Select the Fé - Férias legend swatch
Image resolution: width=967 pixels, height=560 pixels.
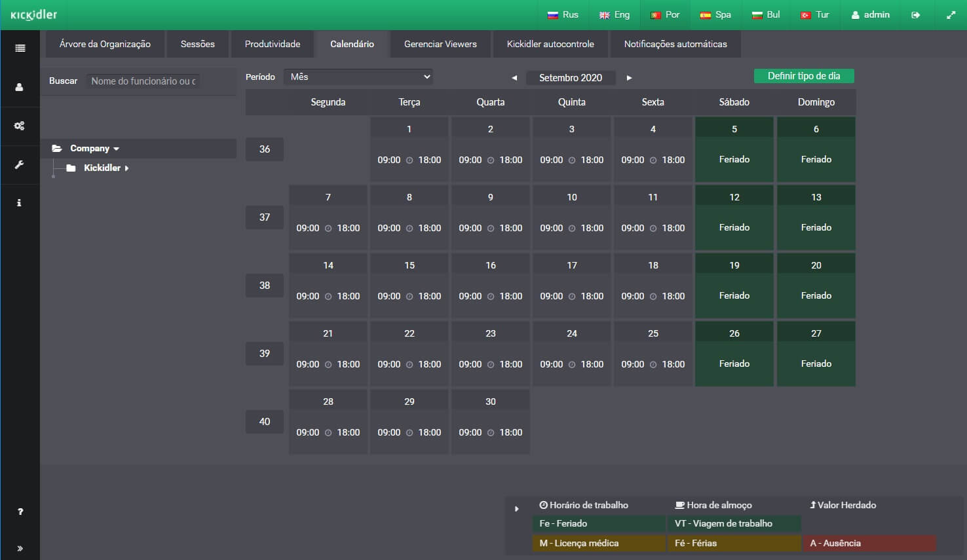734,543
